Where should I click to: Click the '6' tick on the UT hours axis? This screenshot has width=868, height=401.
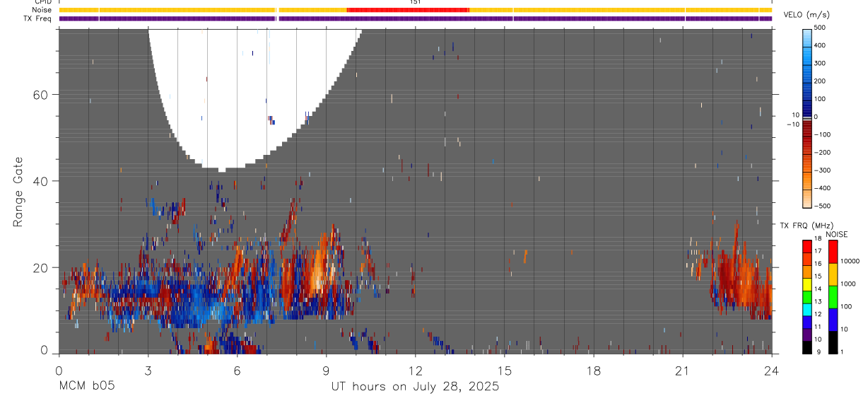tap(237, 370)
